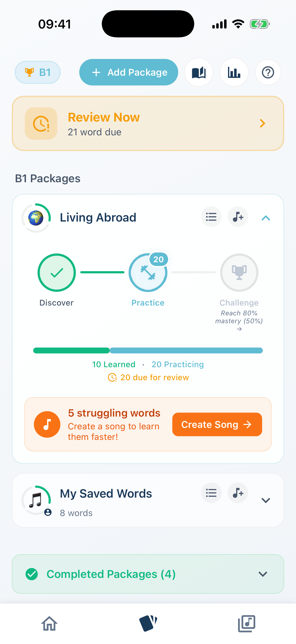
Task: Select the Practice step with 20 badge
Action: (x=148, y=272)
